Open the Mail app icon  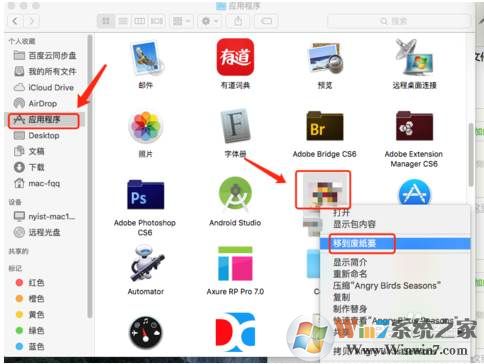[x=146, y=58]
